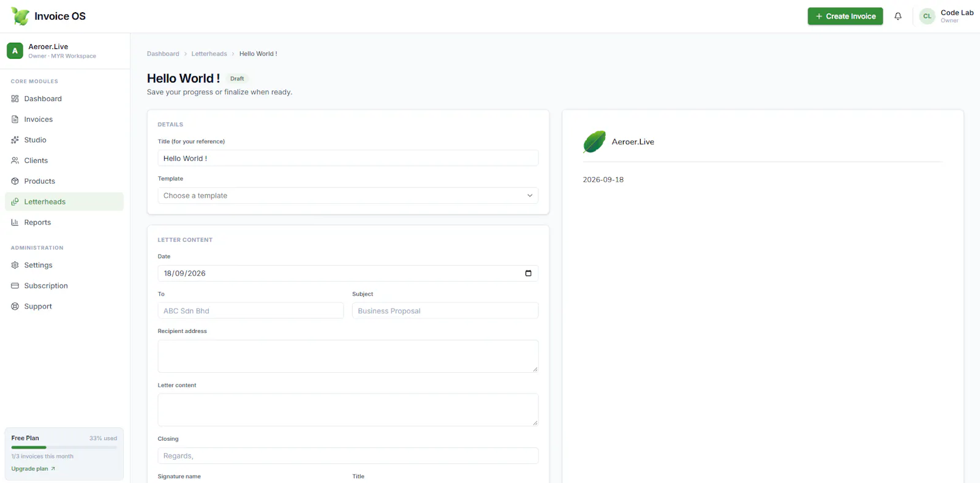
Task: Open the notifications bell
Action: pyautogui.click(x=898, y=17)
